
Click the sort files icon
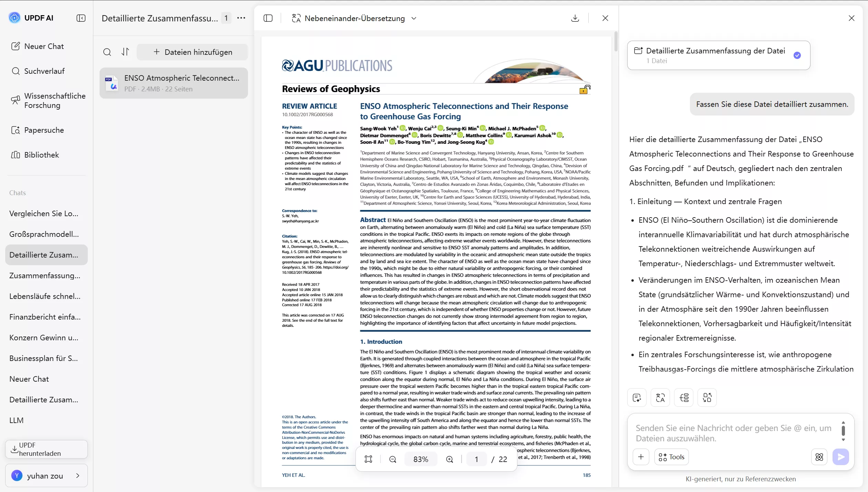tap(125, 52)
